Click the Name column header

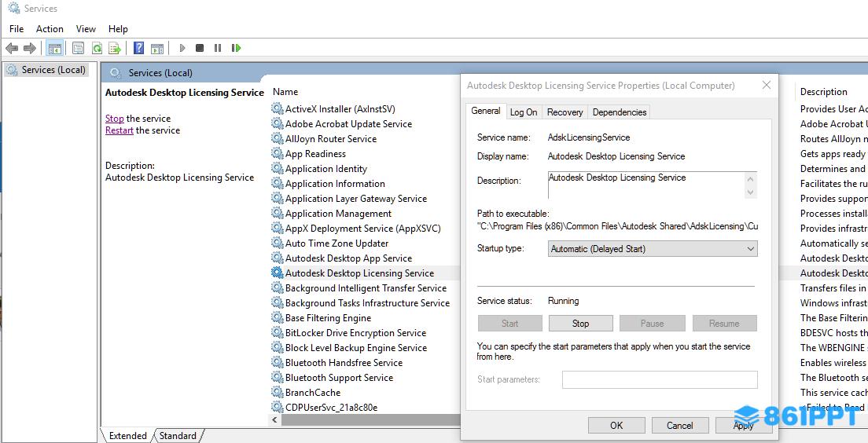(285, 92)
